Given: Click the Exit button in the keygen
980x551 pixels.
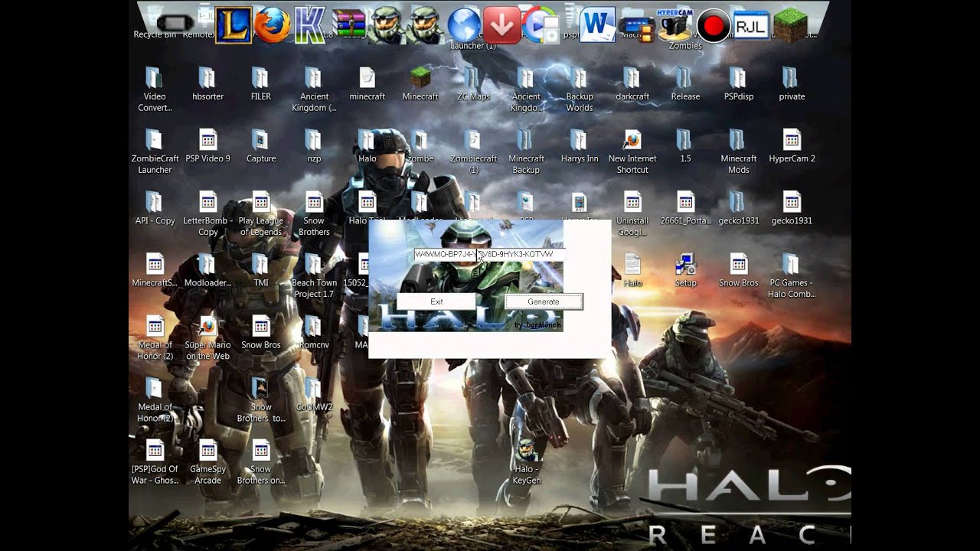Looking at the screenshot, I should click(436, 302).
